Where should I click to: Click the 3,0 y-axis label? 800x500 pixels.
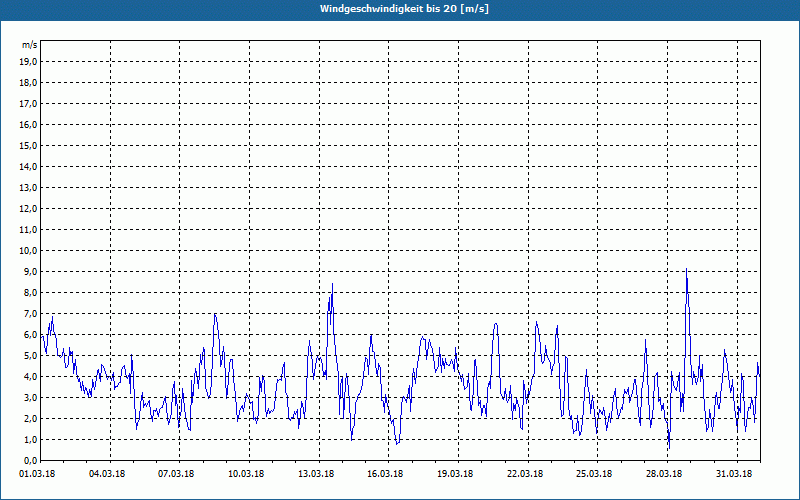coord(30,397)
